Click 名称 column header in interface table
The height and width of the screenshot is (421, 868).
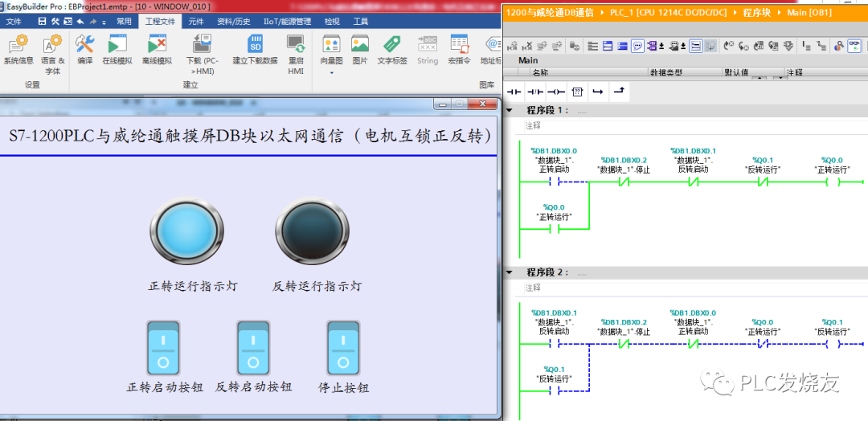click(x=588, y=72)
